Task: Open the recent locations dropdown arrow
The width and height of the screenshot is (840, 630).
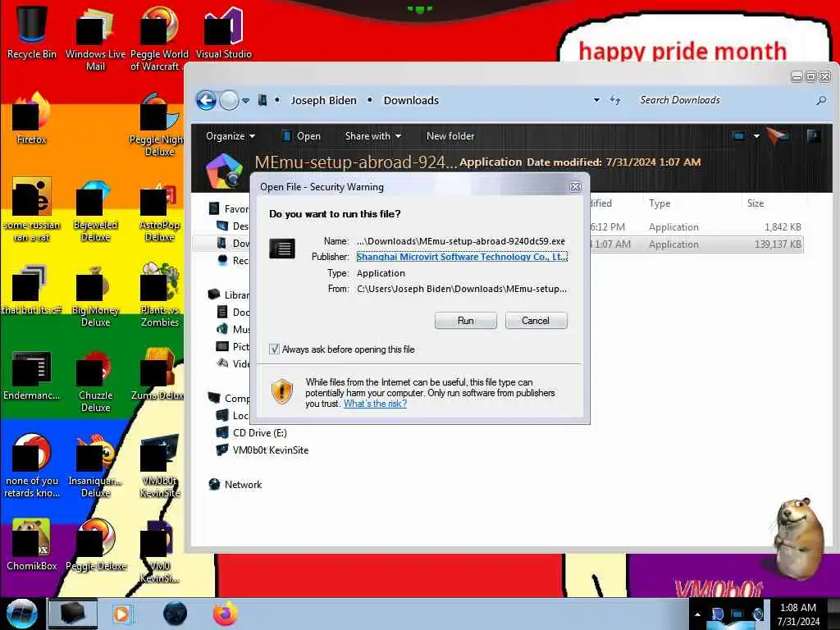Action: tap(245, 100)
